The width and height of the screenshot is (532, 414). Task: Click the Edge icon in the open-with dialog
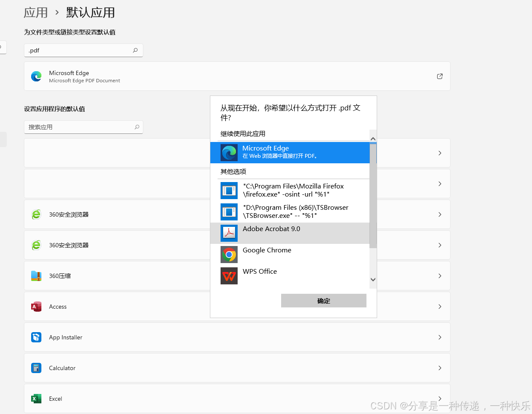coord(229,153)
